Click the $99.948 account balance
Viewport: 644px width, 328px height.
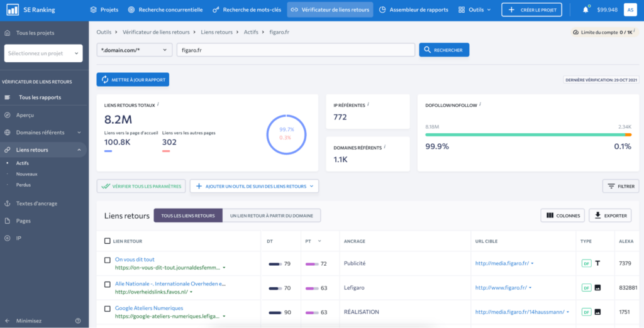607,9
